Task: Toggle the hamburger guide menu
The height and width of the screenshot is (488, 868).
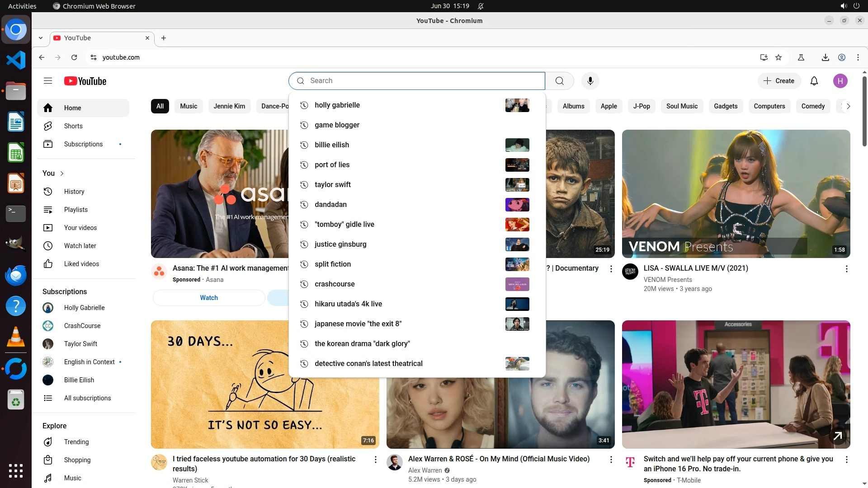Action: point(48,81)
